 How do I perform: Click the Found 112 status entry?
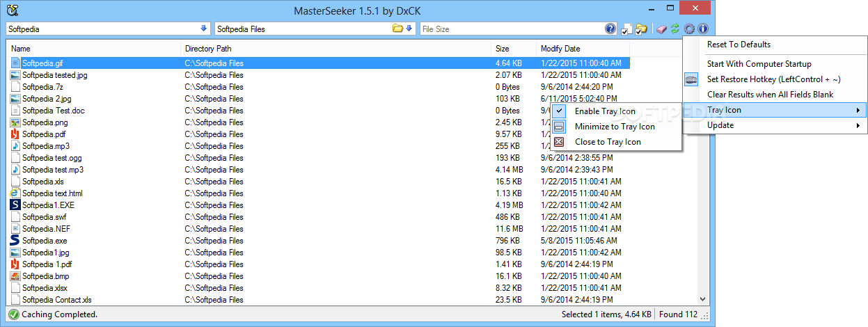677,314
